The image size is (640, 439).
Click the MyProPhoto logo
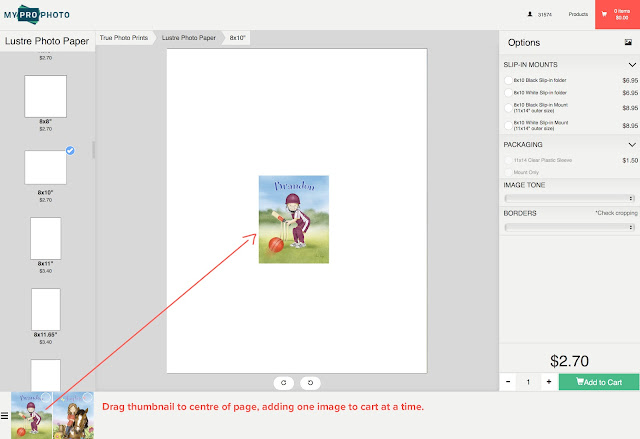coord(37,15)
